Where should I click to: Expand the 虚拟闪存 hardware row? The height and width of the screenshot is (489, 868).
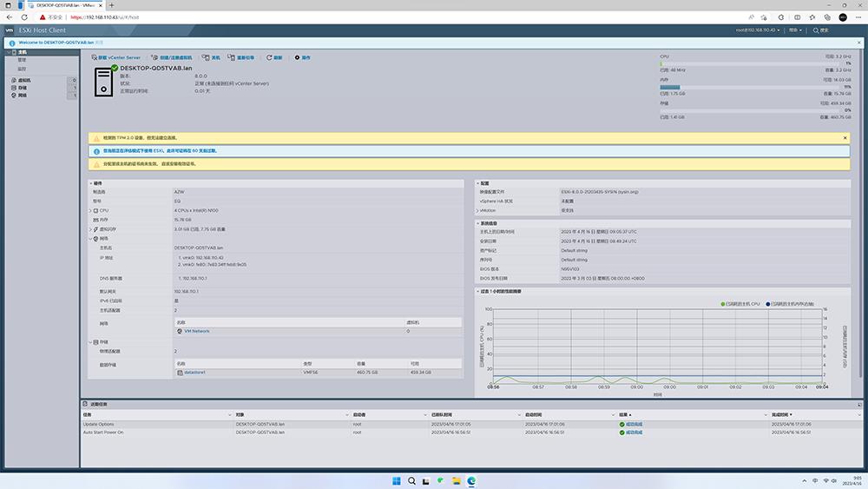point(90,229)
